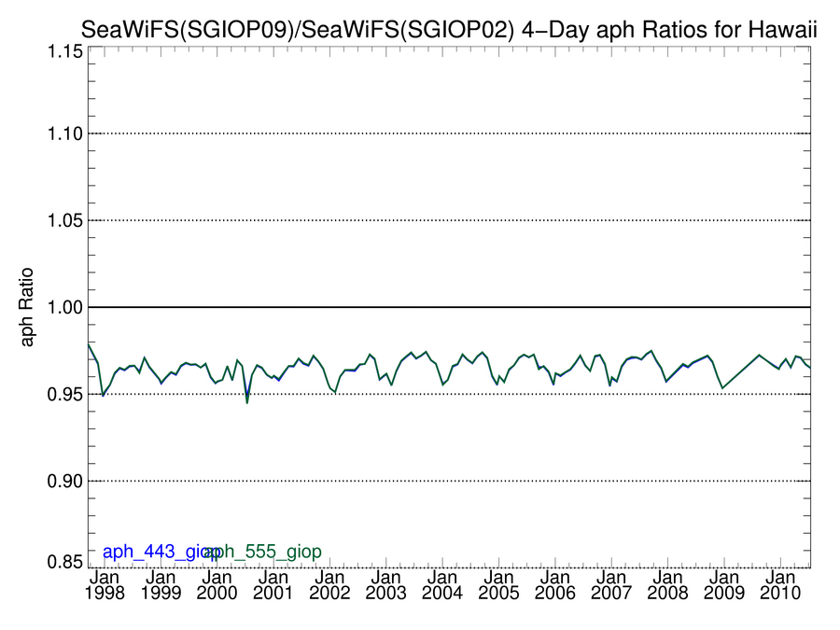Click the Jan 2008 x-axis label

tap(668, 585)
